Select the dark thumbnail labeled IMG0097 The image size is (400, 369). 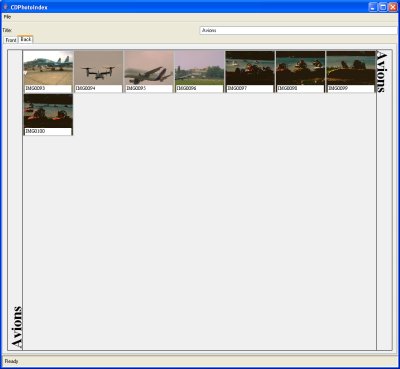[x=250, y=68]
